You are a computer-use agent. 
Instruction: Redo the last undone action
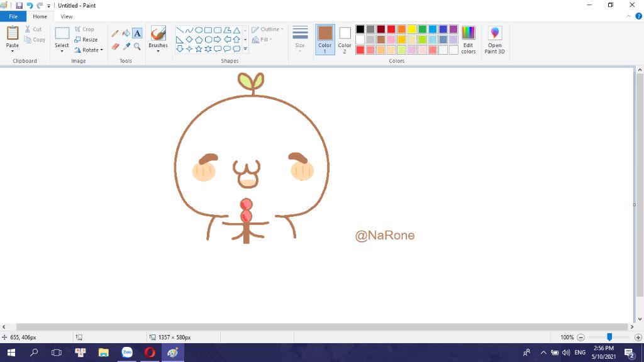click(x=40, y=6)
